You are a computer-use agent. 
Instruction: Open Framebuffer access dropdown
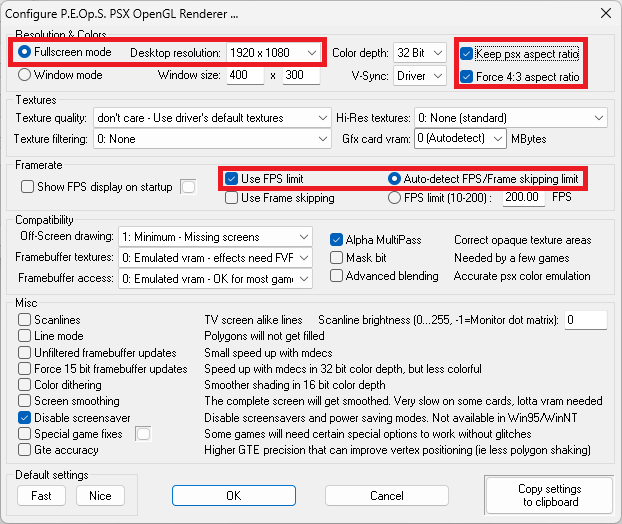click(x=215, y=279)
